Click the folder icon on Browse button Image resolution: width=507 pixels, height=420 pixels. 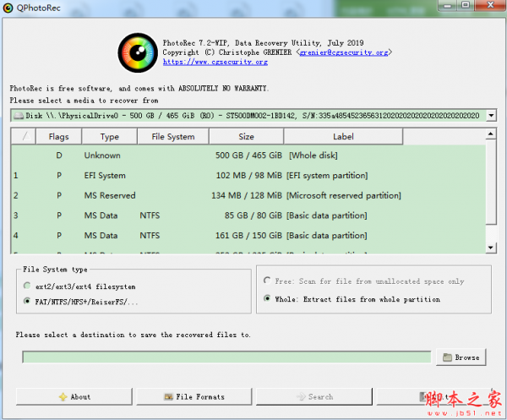click(446, 357)
